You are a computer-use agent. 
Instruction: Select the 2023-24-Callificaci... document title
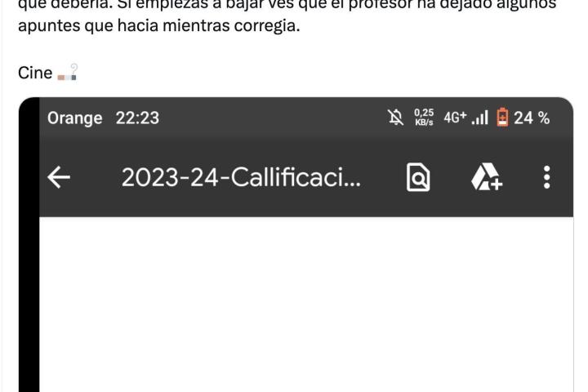pos(241,177)
